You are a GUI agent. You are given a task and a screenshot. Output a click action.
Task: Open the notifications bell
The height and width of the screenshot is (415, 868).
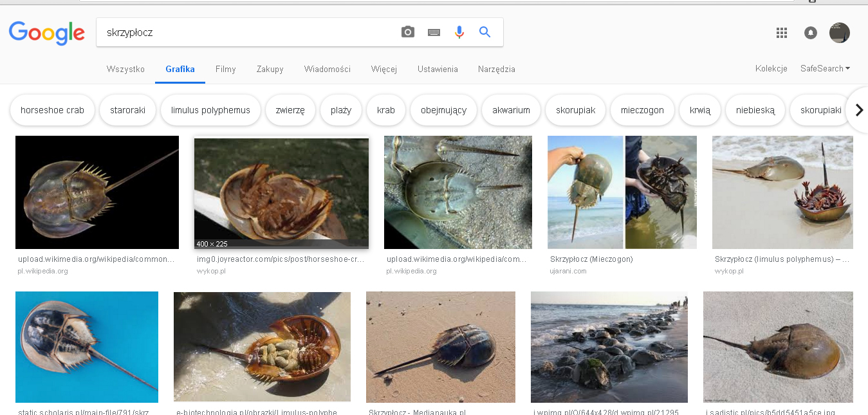click(811, 33)
